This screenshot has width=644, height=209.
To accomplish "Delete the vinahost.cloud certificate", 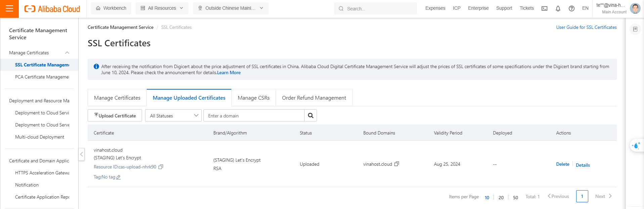I will point(562,164).
